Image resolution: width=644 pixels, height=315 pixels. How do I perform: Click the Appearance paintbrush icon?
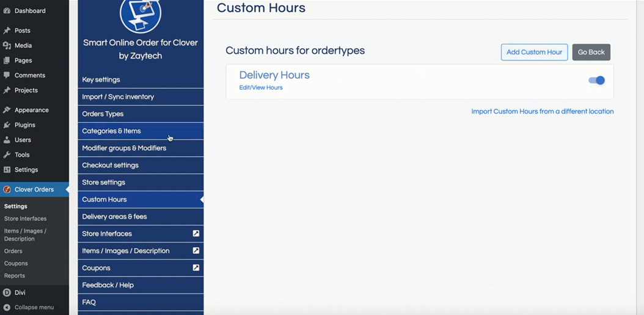(x=7, y=110)
